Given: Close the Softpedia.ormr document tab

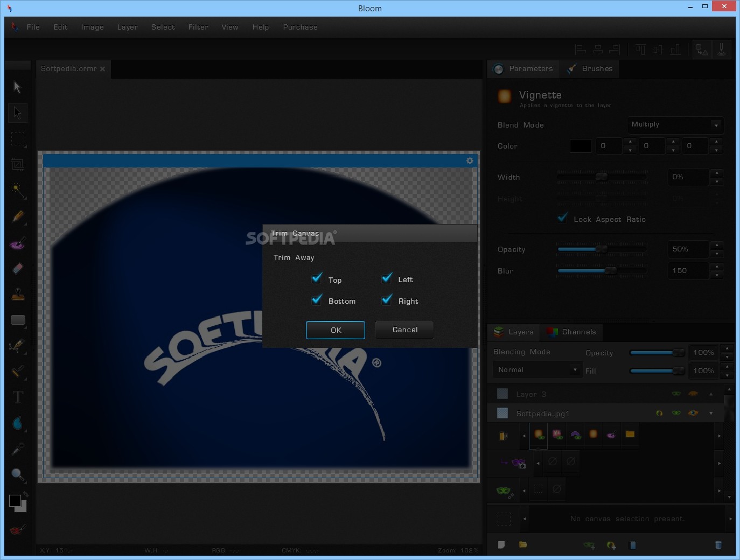Looking at the screenshot, I should (x=102, y=69).
